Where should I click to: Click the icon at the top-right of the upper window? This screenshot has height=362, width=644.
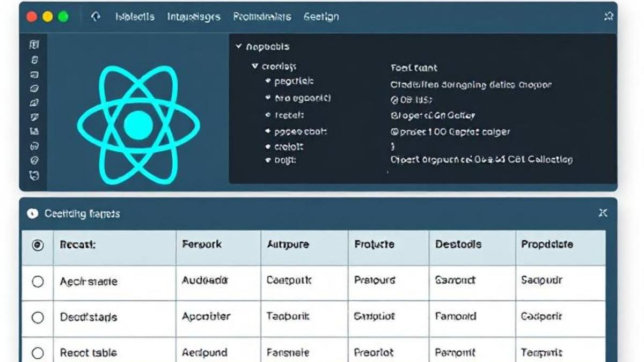click(x=609, y=17)
